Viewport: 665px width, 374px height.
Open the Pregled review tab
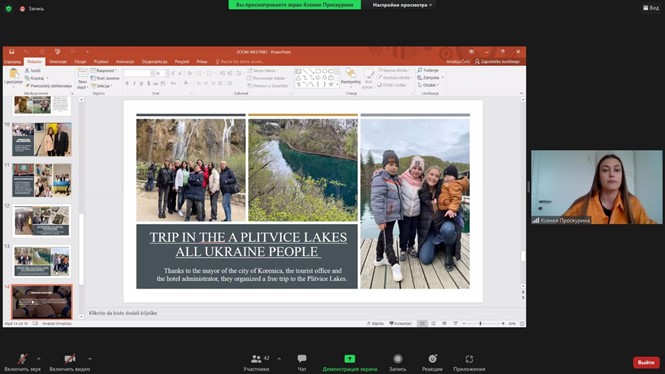click(x=182, y=62)
